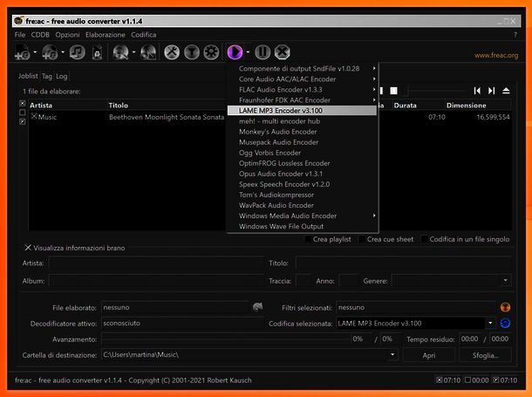This screenshot has width=532, height=397.
Task: Enable the Crea cue sheet checkbox
Action: click(362, 240)
